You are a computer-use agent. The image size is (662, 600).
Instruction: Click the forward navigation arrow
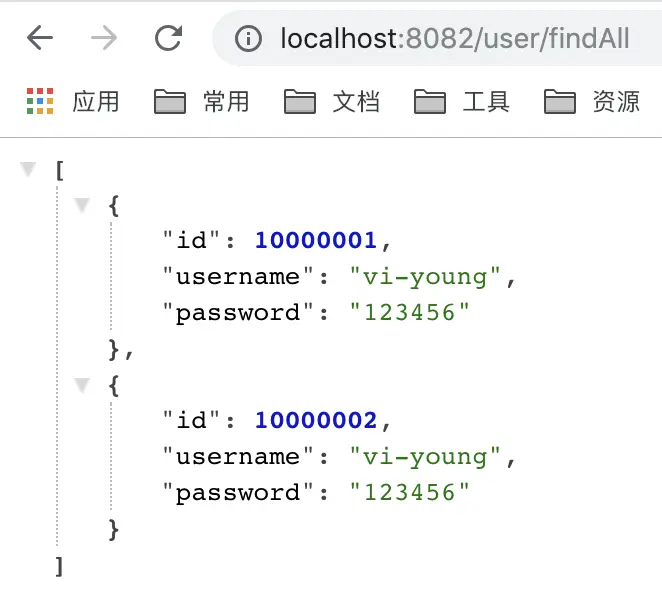coord(104,38)
